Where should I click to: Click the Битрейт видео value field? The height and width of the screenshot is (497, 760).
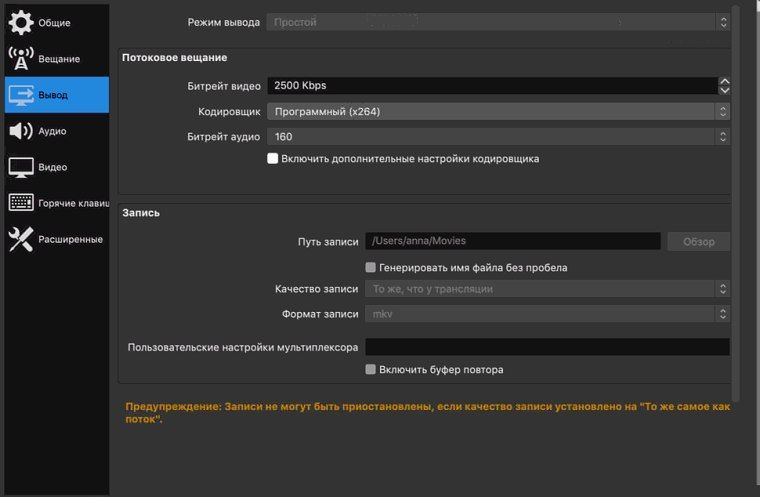(x=492, y=85)
